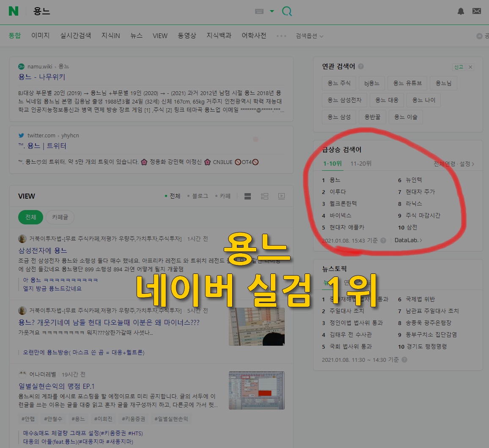Open the 뉴스 tab
Screen dimensions: 489x448
tap(136, 36)
